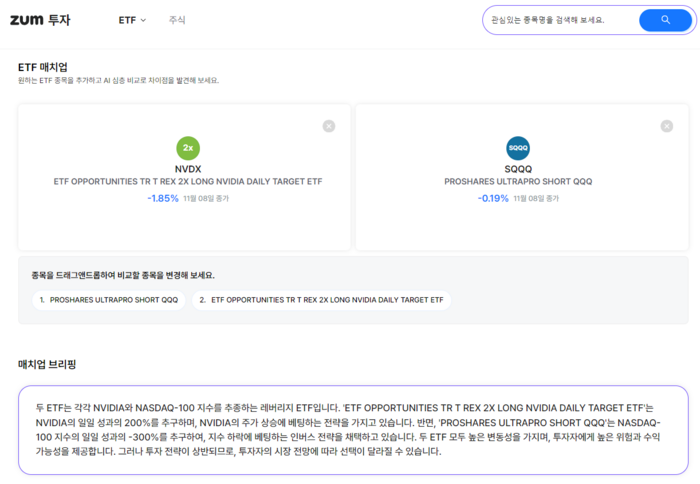Select the ETF 매치업 heading
Viewport: 700px width, 484px height.
[43, 67]
